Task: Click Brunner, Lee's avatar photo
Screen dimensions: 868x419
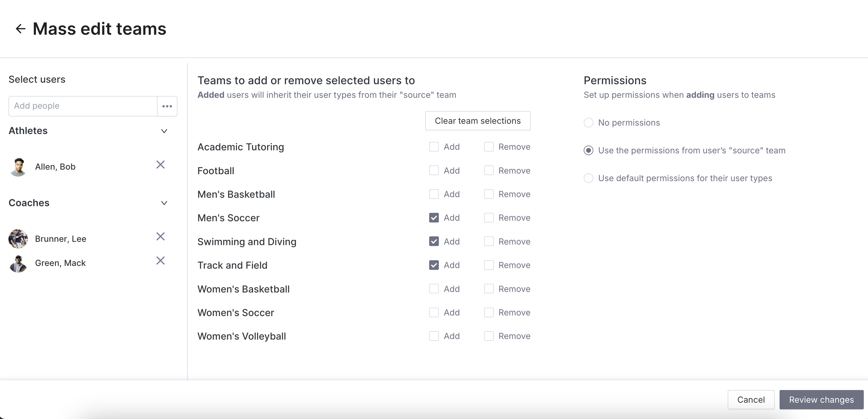Action: coord(18,239)
